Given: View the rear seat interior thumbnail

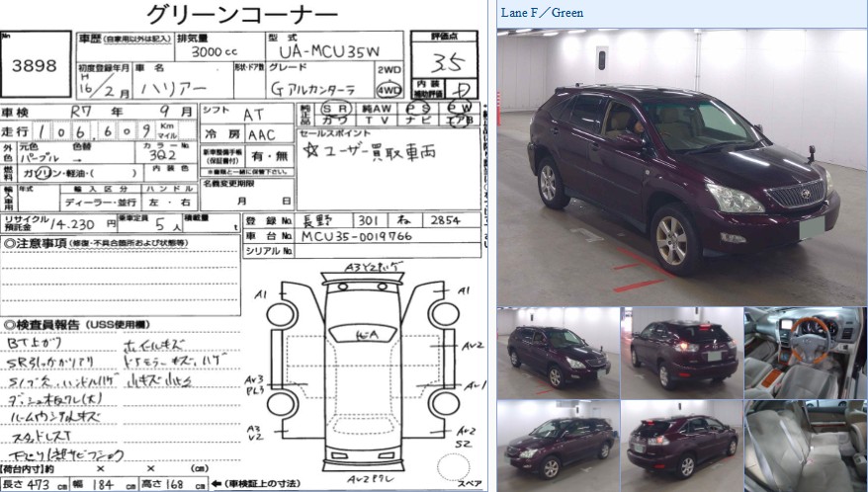Looking at the screenshot, I should 806,447.
